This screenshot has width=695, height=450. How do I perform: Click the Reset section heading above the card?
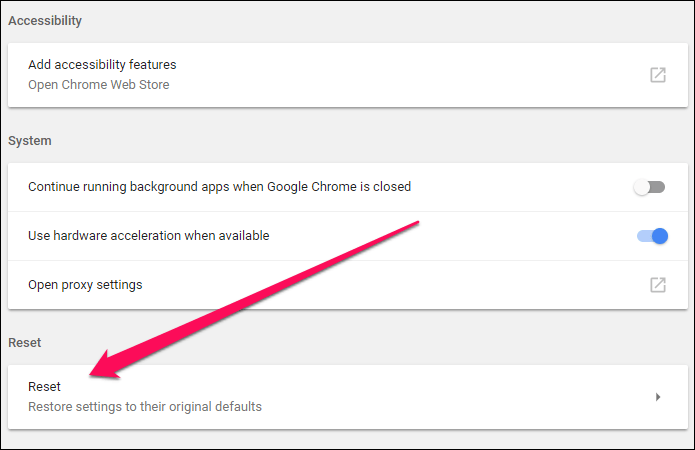point(25,343)
